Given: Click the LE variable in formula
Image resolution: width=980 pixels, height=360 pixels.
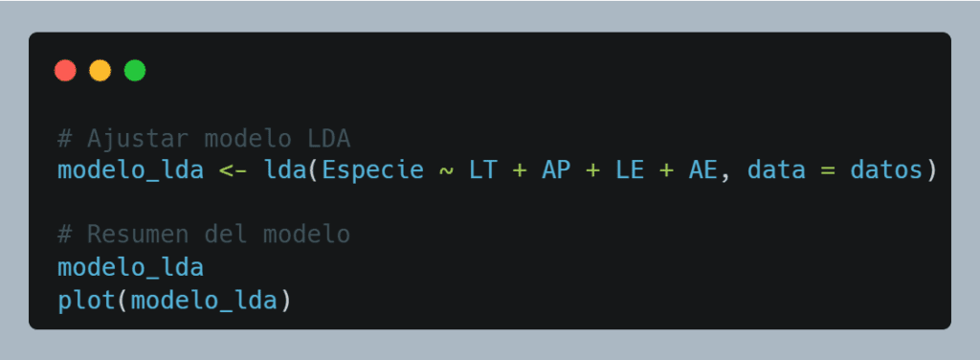Looking at the screenshot, I should coord(629,170).
